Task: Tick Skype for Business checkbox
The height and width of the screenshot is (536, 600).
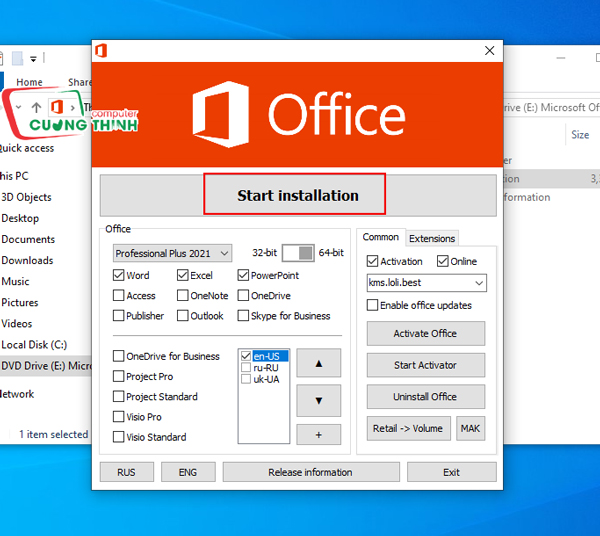Action: point(243,316)
